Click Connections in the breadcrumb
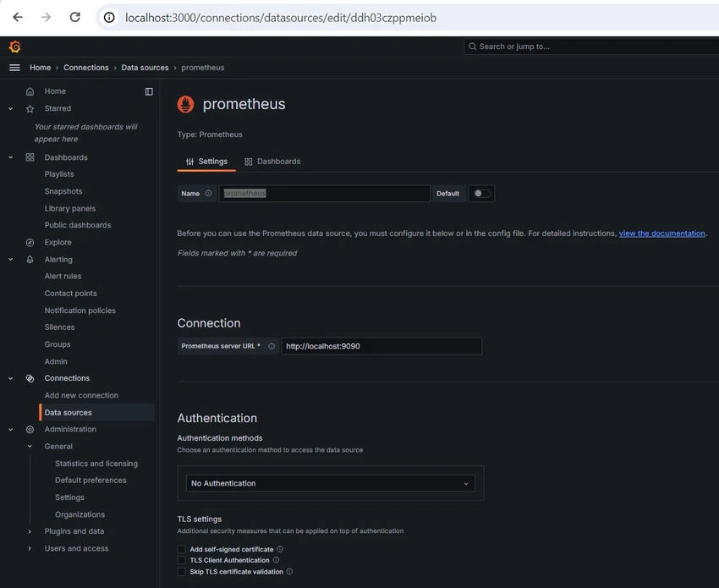719x588 pixels. [86, 68]
